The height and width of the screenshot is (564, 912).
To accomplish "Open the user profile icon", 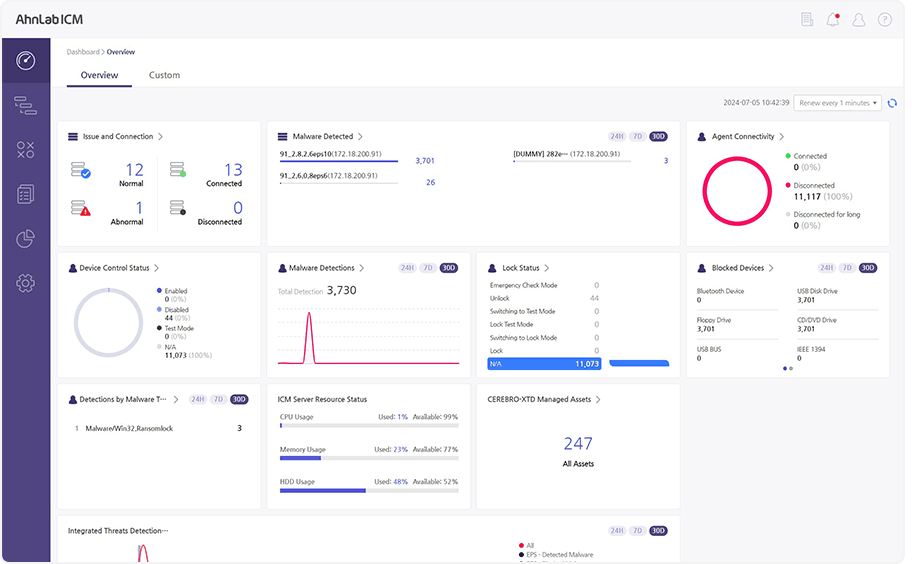I will [858, 20].
